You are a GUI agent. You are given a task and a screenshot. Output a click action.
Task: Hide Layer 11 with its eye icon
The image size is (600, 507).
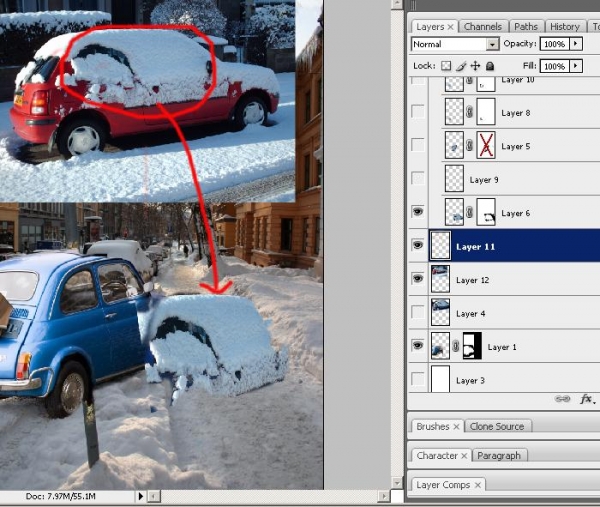[x=418, y=245]
